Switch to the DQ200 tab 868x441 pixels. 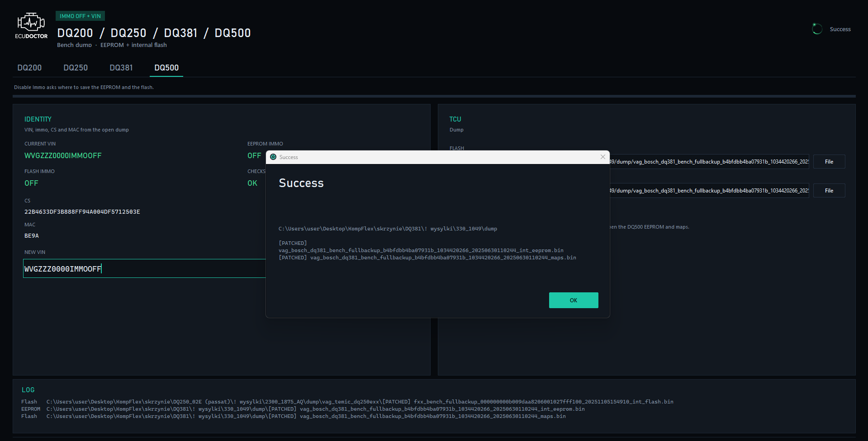pyautogui.click(x=29, y=68)
